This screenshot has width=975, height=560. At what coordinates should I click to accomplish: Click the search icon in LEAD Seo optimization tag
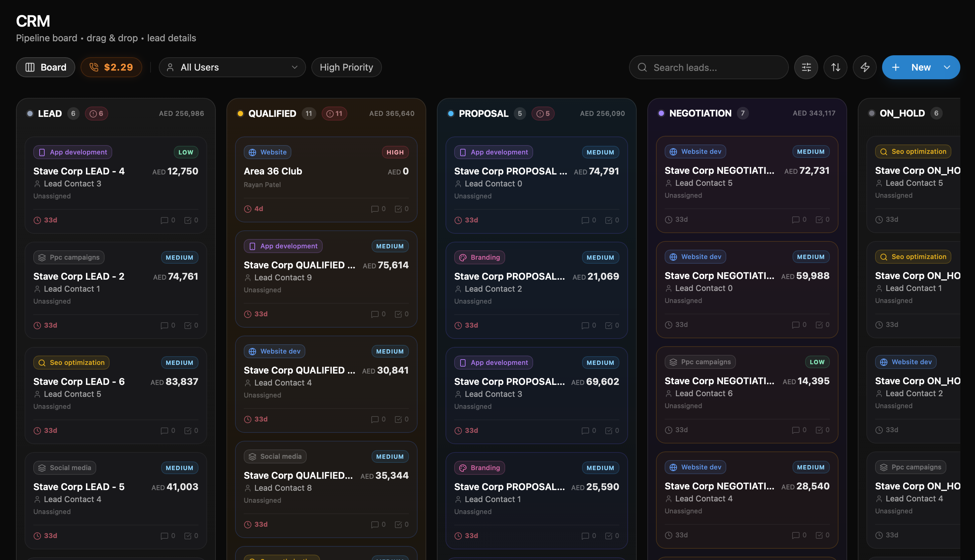click(x=42, y=363)
